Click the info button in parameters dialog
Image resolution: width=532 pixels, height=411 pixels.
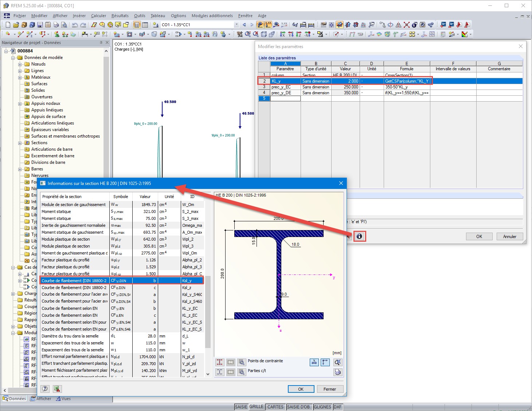tap(359, 236)
